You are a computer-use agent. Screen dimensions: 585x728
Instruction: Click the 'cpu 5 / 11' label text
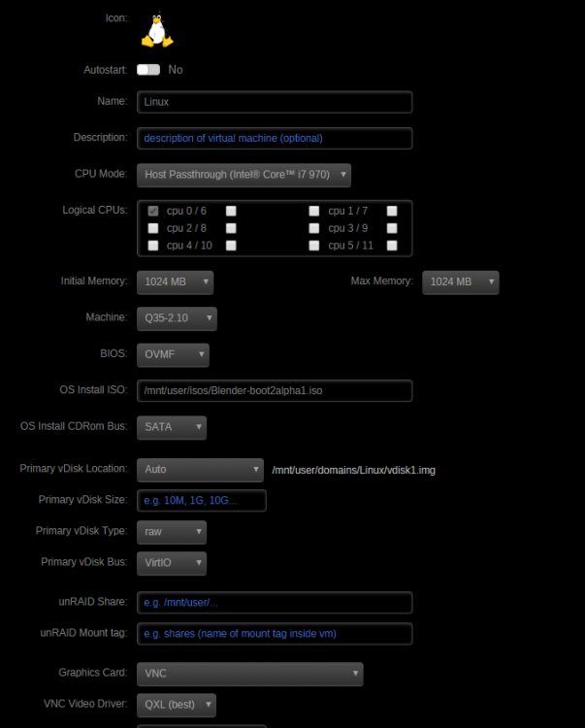[x=351, y=246]
